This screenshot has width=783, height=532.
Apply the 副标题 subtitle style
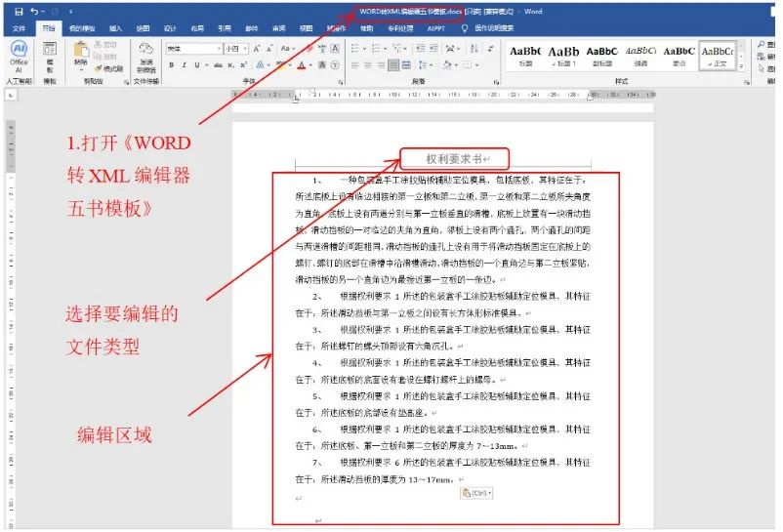[601, 56]
